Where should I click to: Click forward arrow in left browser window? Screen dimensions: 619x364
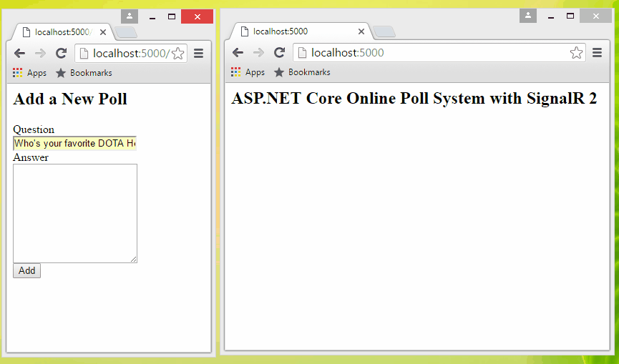click(40, 53)
